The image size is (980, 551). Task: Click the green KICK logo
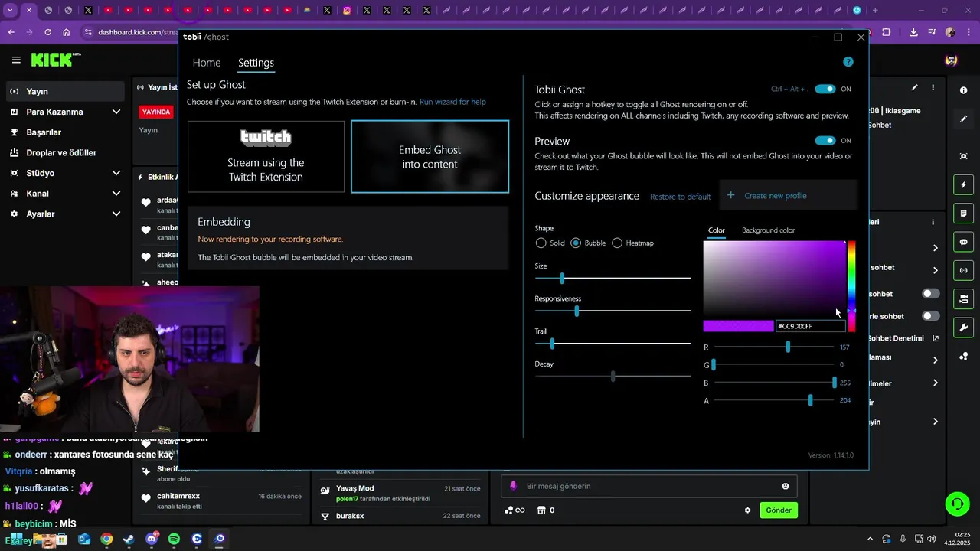pyautogui.click(x=52, y=60)
